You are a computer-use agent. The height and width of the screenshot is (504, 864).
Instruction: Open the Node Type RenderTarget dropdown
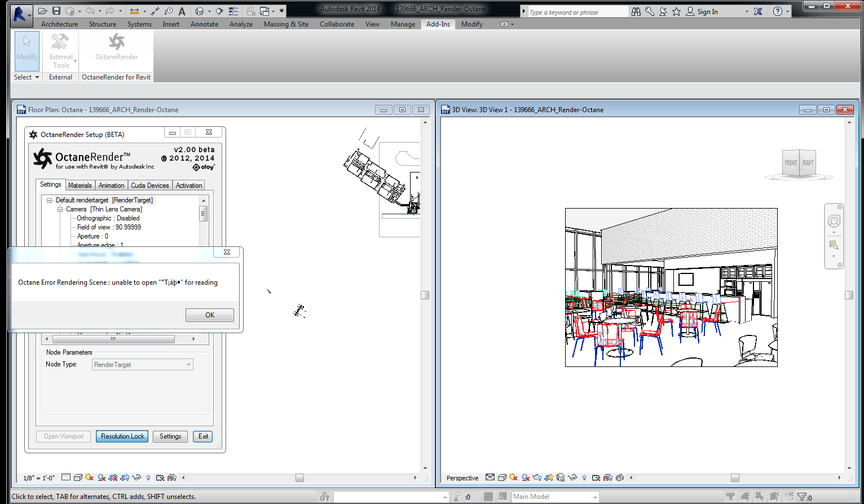pos(143,365)
